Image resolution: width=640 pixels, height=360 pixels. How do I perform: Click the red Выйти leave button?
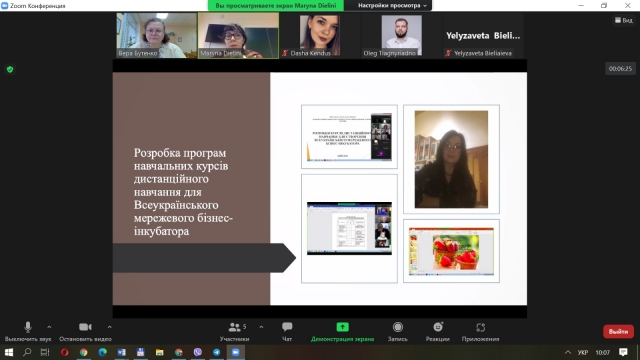(x=618, y=331)
